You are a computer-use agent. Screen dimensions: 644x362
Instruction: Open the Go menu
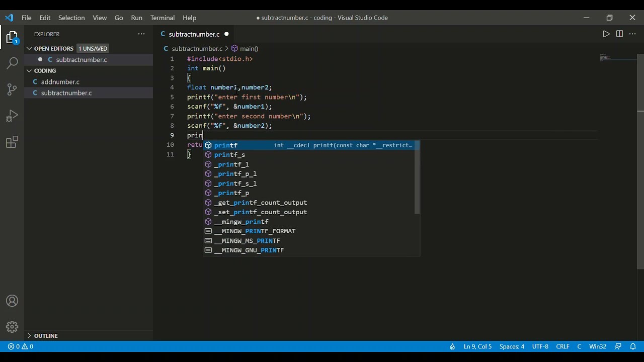click(x=119, y=18)
